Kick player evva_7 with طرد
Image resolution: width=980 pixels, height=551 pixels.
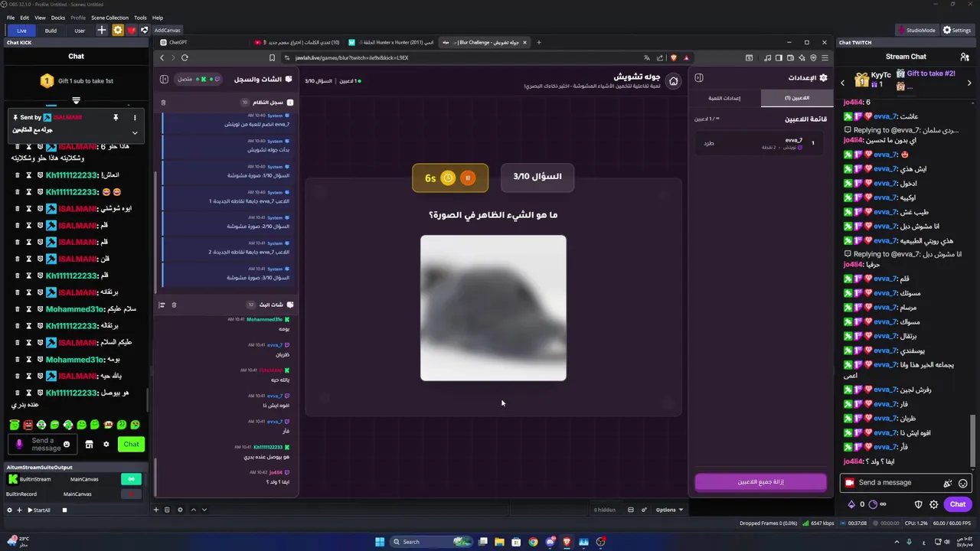click(x=709, y=143)
